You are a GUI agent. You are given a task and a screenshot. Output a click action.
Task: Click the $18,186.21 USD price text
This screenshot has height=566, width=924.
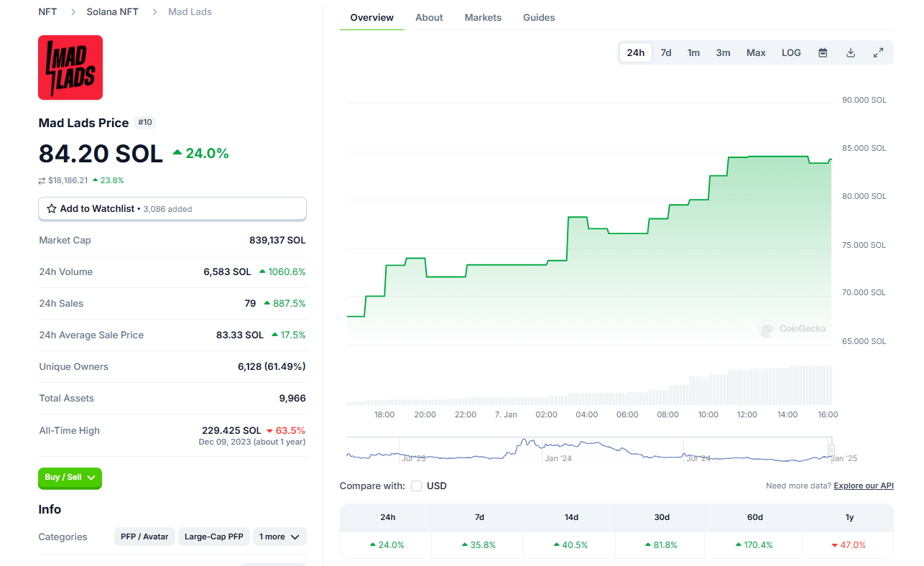[x=68, y=180]
